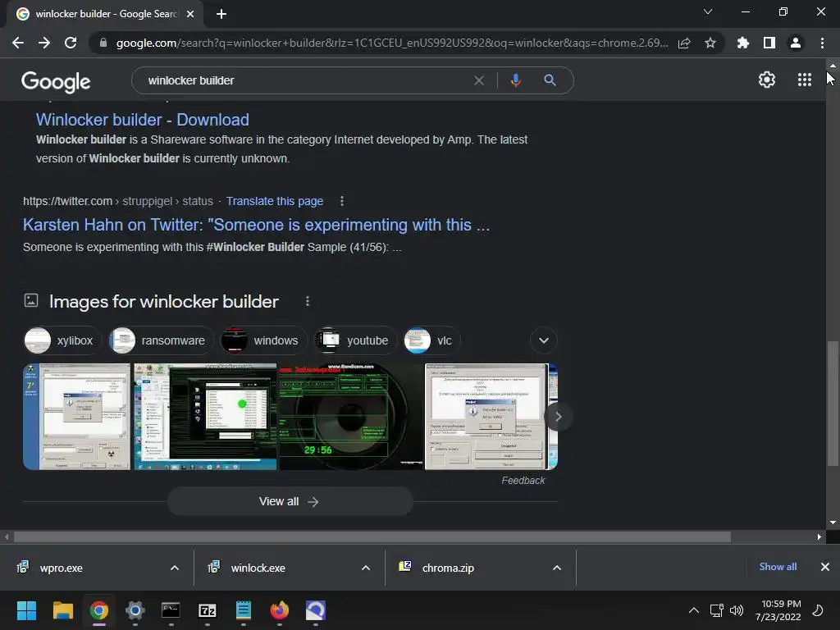
Task: Open Chrome tab search dropdown
Action: coord(708,11)
